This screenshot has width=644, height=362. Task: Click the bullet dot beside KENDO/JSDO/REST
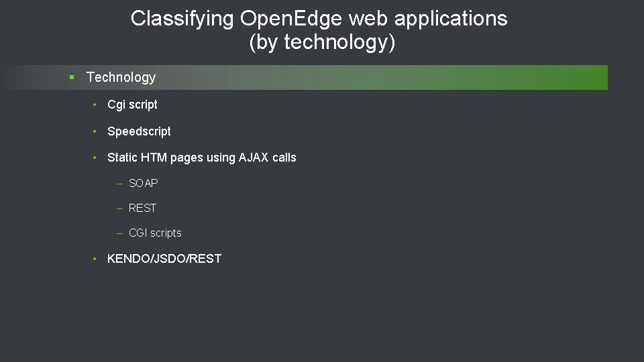click(x=96, y=259)
